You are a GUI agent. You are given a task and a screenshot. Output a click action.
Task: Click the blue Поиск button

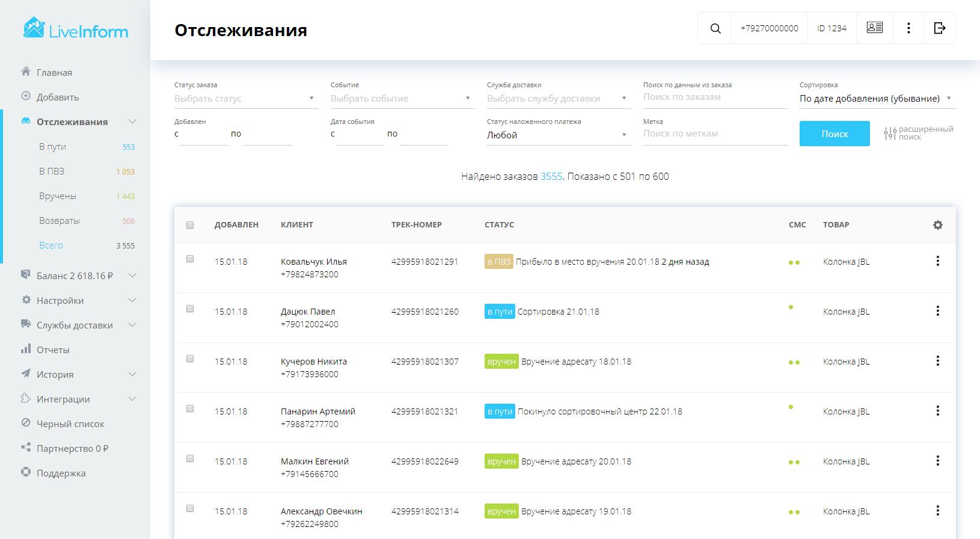pyautogui.click(x=835, y=134)
